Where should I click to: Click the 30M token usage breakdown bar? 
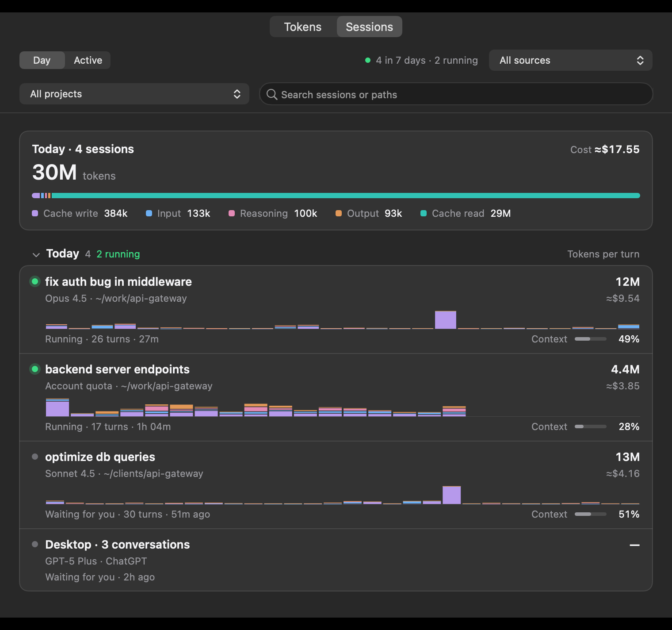[336, 196]
